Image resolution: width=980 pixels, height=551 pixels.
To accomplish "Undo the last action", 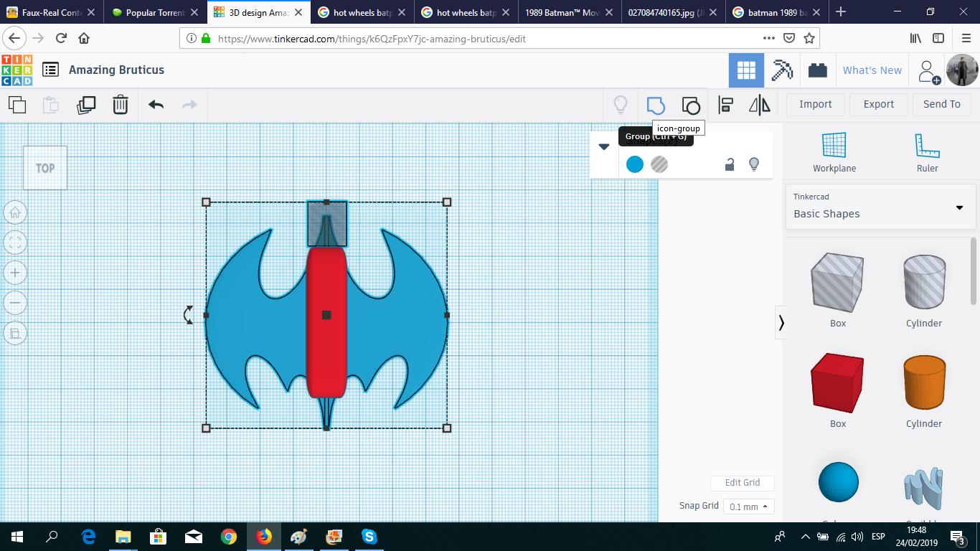I will (156, 105).
